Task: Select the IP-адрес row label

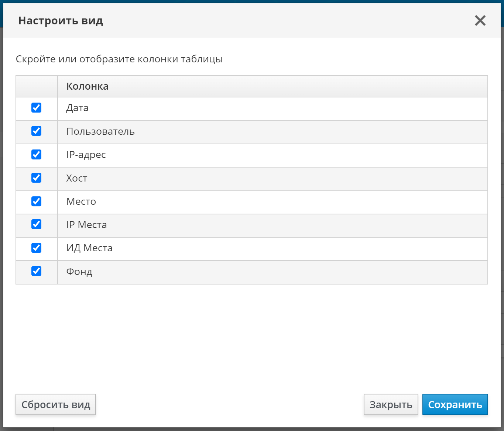Action: pos(86,155)
